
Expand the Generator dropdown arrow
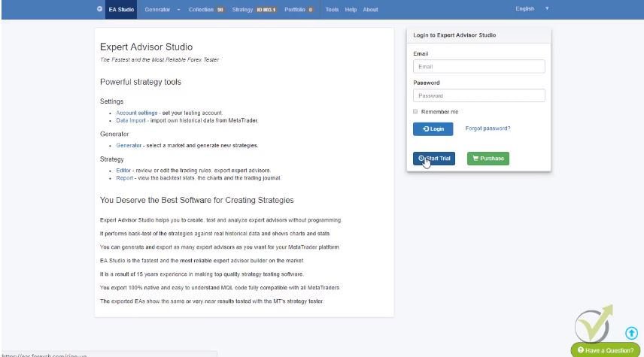(178, 10)
